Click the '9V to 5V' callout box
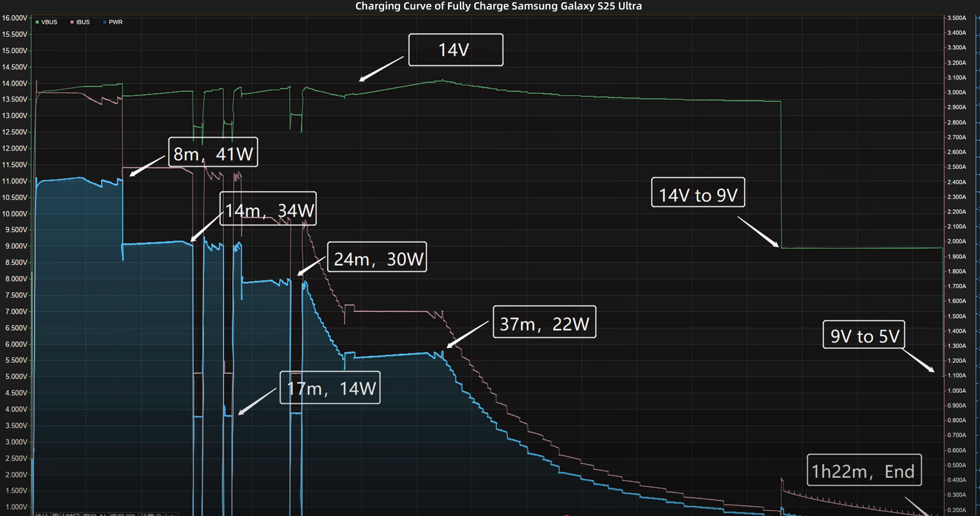Screen dimensions: 980x516 pyautogui.click(x=864, y=335)
